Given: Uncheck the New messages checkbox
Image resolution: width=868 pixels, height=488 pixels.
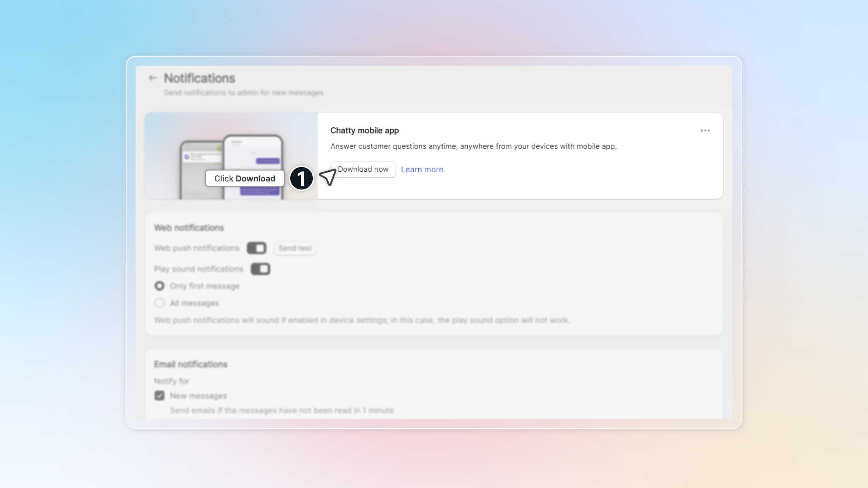Looking at the screenshot, I should pos(160,396).
